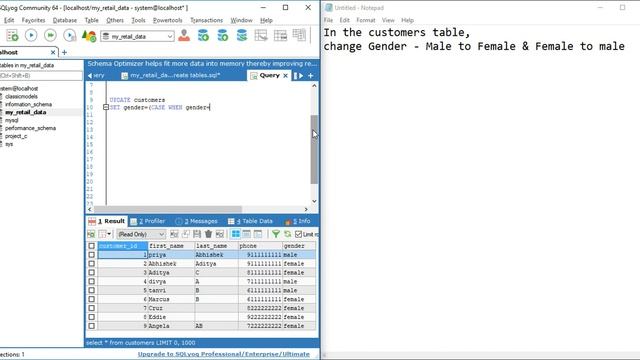Screen dimensions: 640x360
Task: Refresh the result set icon
Action: 288,234
